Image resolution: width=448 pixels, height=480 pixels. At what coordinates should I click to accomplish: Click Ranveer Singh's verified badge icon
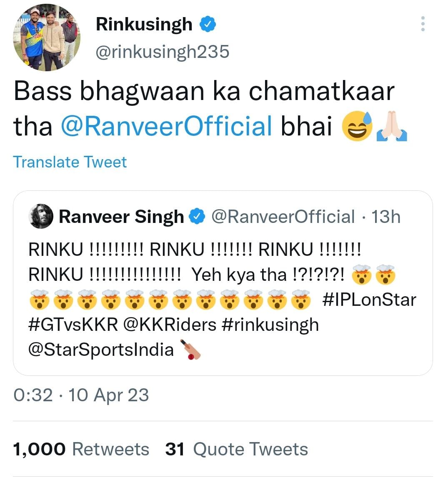tap(197, 216)
